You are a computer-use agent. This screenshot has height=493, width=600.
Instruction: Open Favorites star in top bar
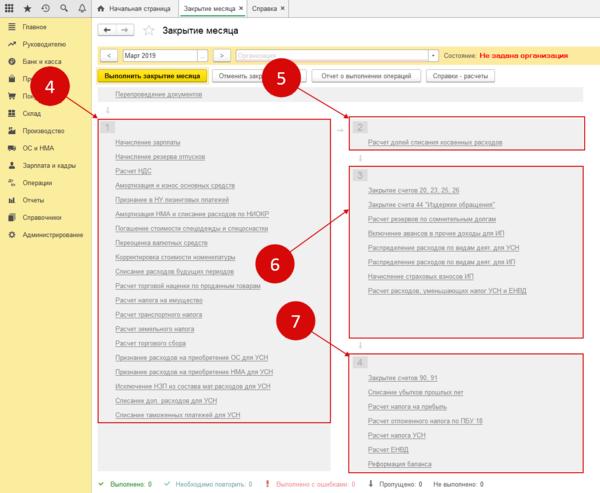click(28, 8)
